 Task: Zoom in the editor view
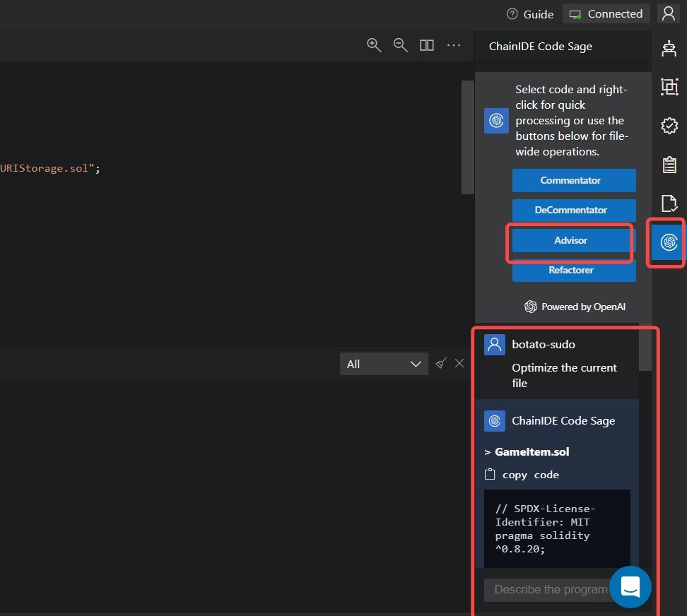(374, 45)
